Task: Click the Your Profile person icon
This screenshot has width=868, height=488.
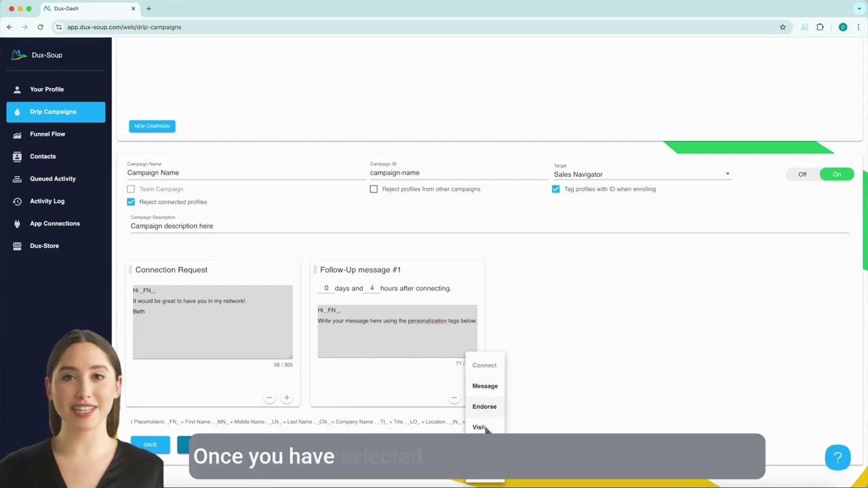Action: (18, 89)
